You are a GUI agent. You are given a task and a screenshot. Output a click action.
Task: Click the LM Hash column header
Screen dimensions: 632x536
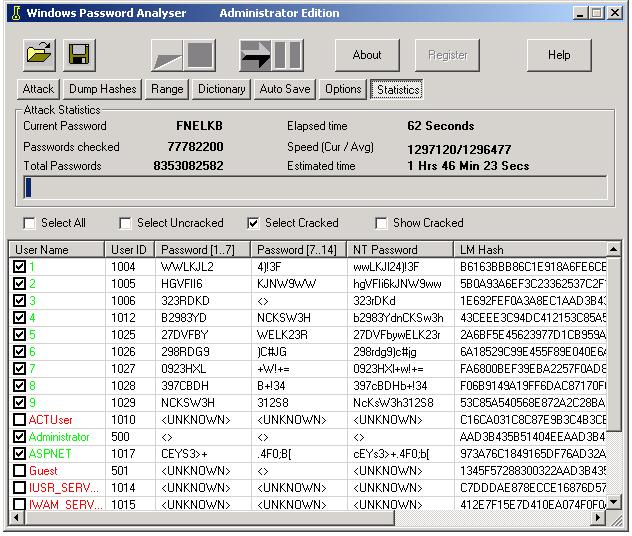pos(530,249)
